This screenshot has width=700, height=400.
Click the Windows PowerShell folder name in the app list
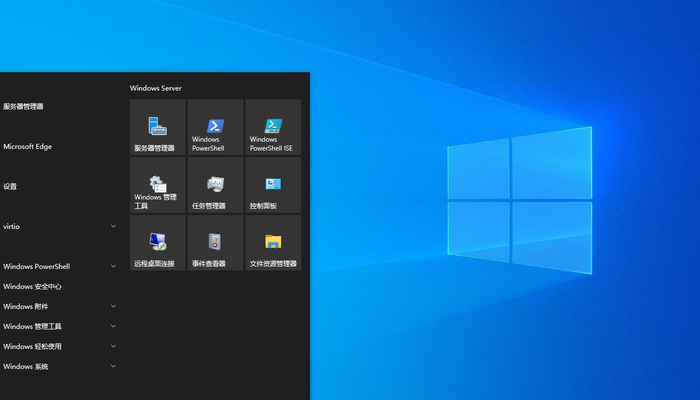pos(37,267)
